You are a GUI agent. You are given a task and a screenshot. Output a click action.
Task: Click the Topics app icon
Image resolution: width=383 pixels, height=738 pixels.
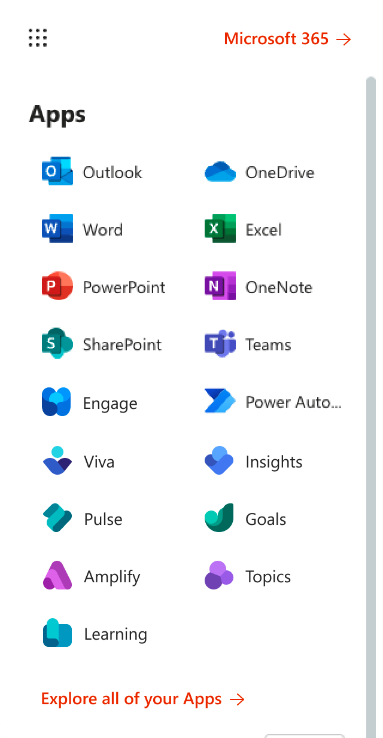[x=219, y=576]
